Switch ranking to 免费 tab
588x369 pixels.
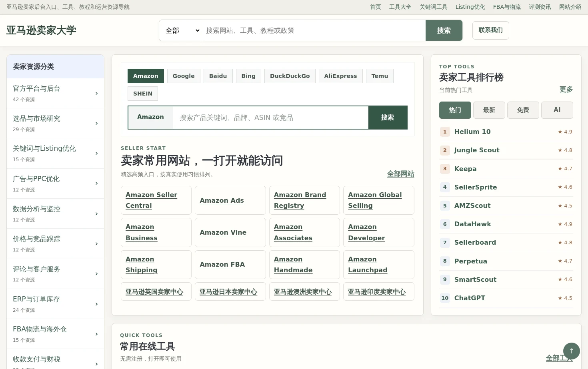click(x=523, y=110)
